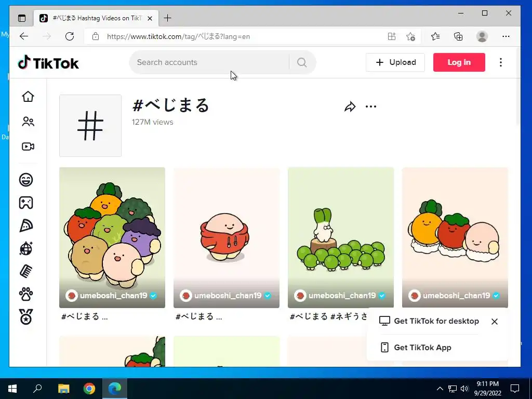The width and height of the screenshot is (532, 399).
Task: Open the notification center icon
Action: pos(515,389)
